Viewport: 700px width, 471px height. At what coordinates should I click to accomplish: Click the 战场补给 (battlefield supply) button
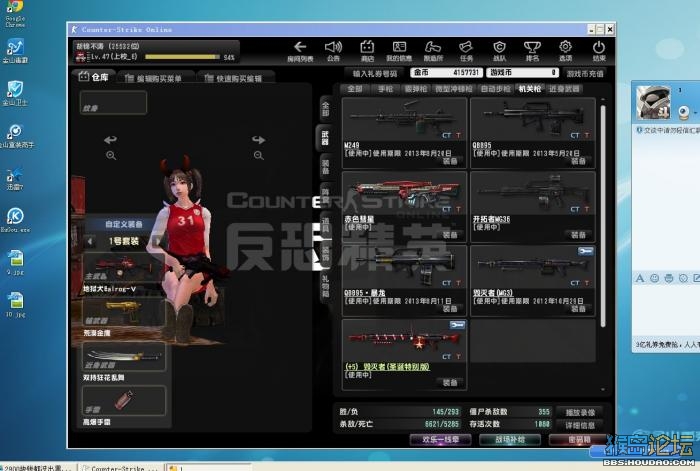click(x=510, y=440)
